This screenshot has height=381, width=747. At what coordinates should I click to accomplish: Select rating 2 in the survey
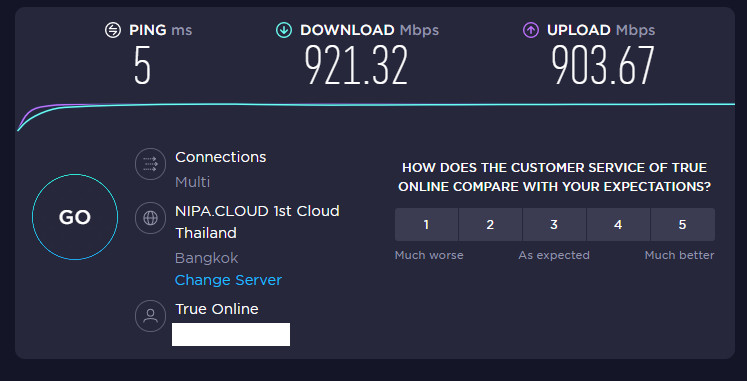[490, 224]
